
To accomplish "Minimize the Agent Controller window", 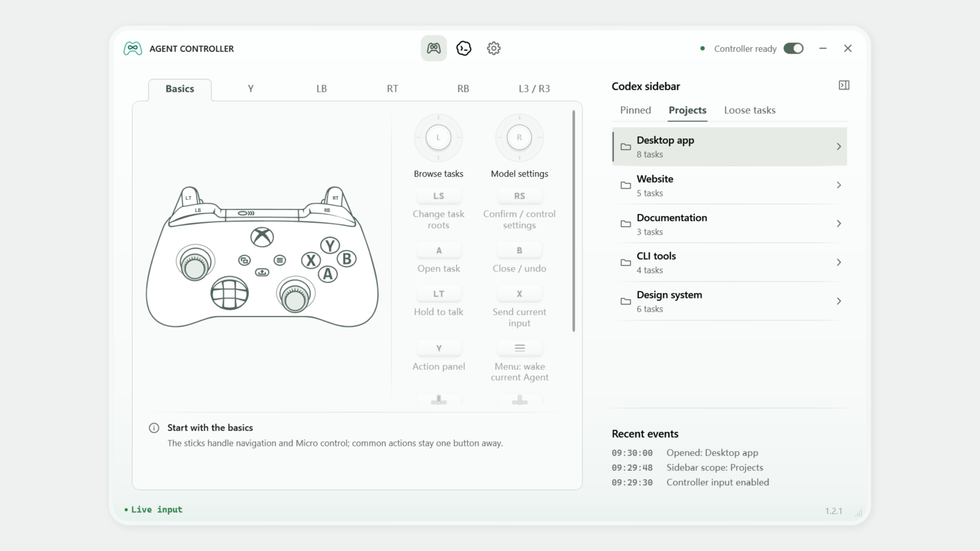I will (823, 48).
